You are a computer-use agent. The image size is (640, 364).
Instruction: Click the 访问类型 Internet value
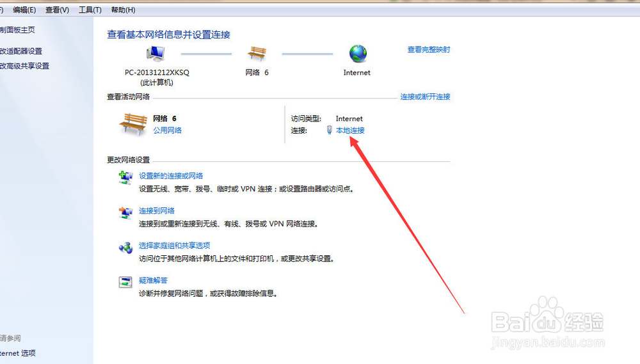[x=349, y=119]
